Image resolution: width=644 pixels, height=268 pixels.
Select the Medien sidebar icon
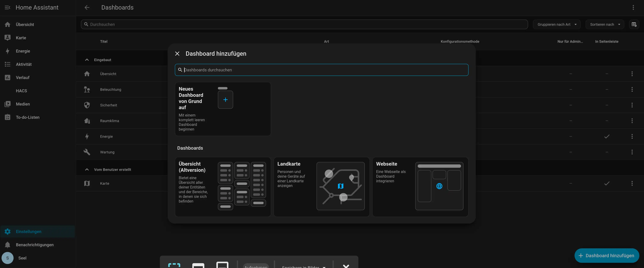[8, 104]
